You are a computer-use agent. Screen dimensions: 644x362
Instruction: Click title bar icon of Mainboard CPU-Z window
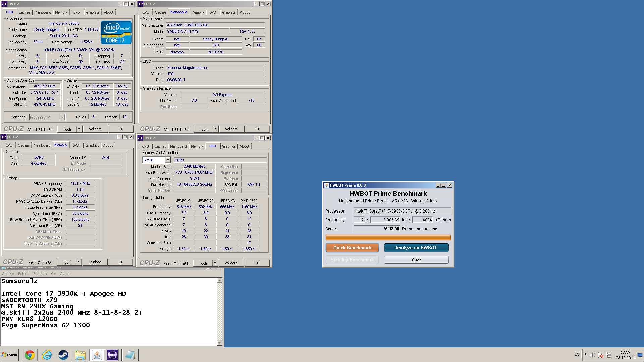tap(141, 4)
